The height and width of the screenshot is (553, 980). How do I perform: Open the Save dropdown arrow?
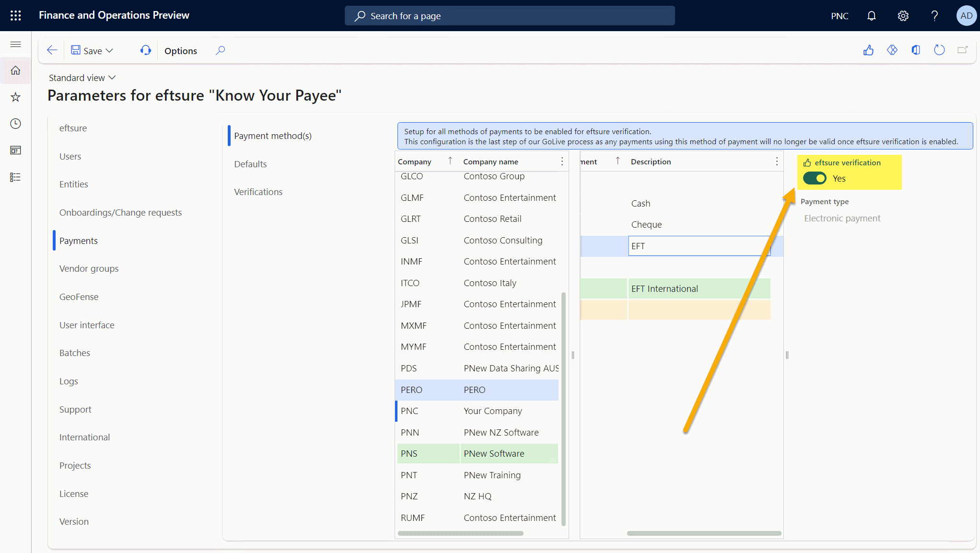click(x=109, y=51)
